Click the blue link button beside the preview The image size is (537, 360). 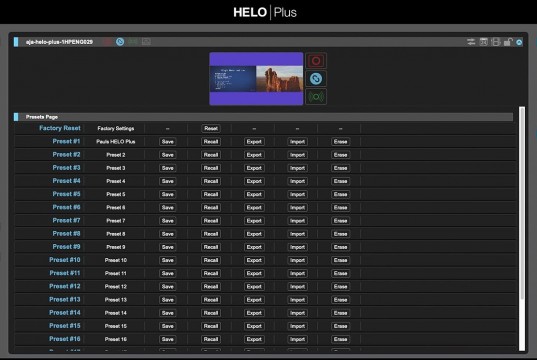(x=316, y=79)
